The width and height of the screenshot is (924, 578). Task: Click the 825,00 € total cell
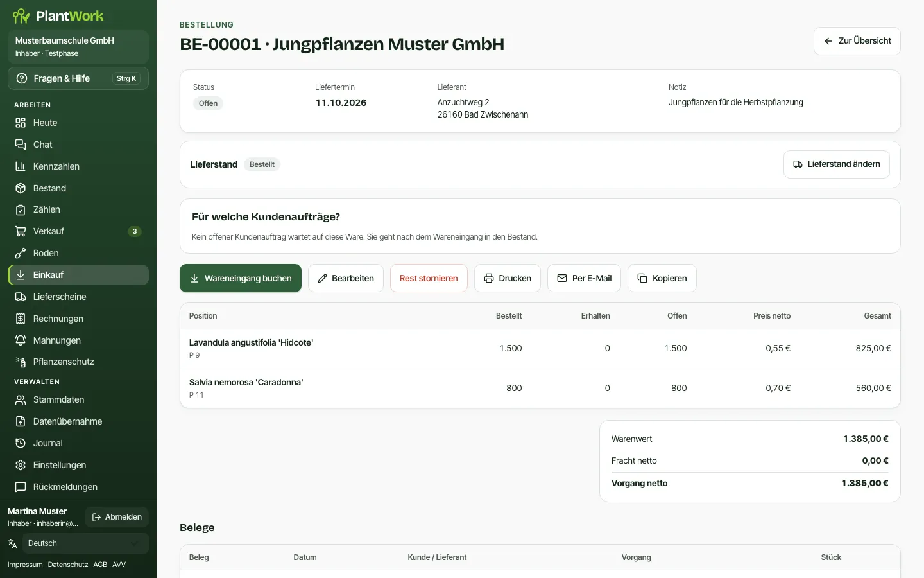pyautogui.click(x=873, y=348)
